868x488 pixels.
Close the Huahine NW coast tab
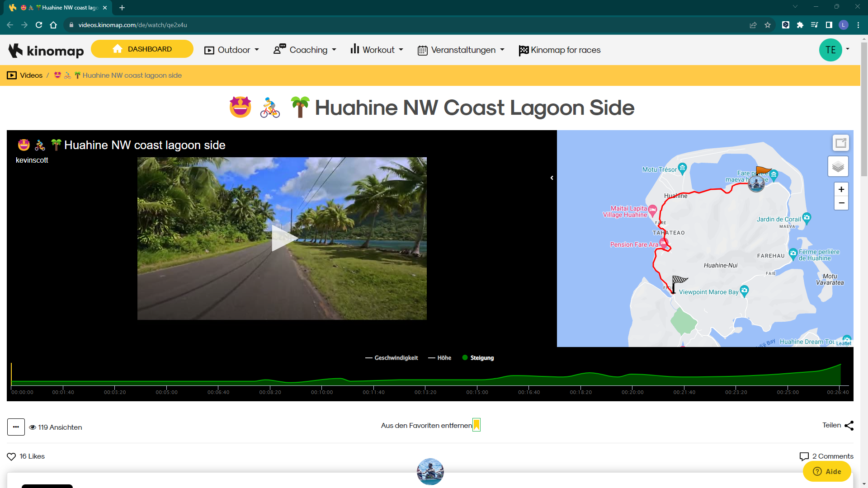pos(105,8)
